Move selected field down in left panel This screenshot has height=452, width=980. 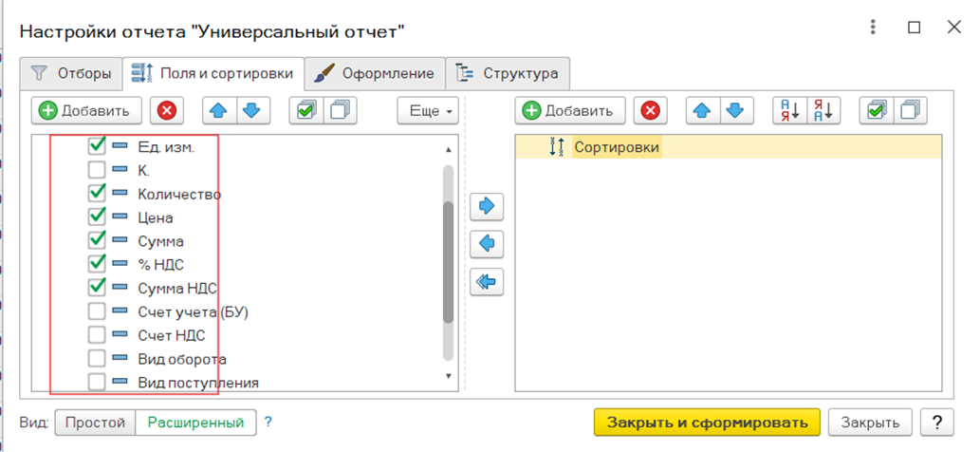coord(250,111)
